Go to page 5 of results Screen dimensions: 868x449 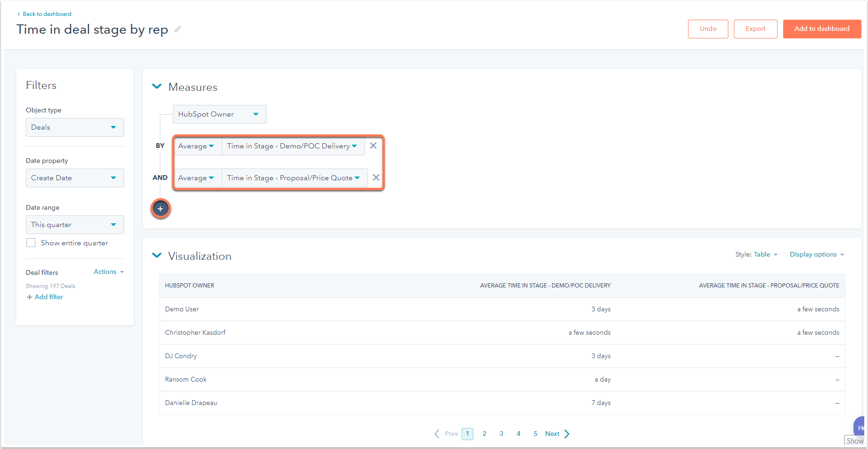coord(535,434)
